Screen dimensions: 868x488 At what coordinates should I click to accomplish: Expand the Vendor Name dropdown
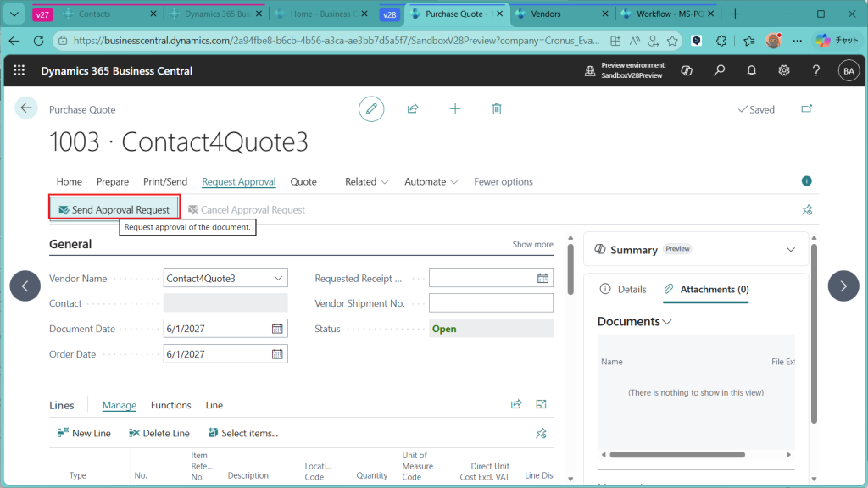278,278
